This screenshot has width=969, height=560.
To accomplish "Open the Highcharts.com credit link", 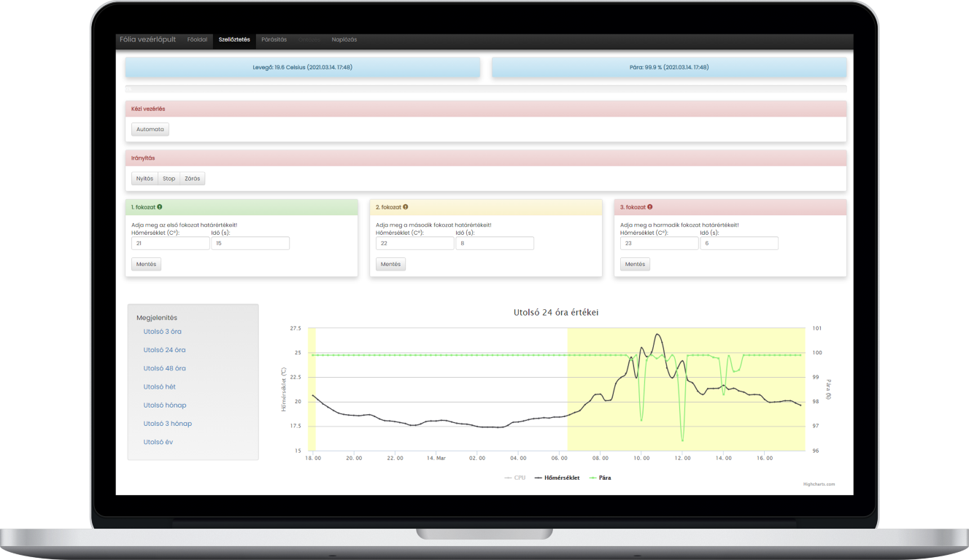I will (x=819, y=484).
